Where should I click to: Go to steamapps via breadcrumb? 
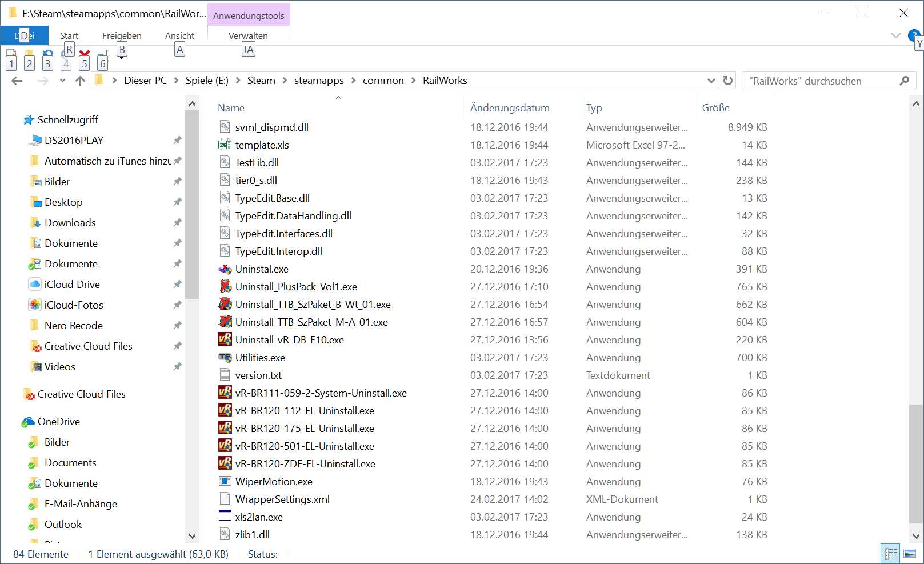pos(319,81)
